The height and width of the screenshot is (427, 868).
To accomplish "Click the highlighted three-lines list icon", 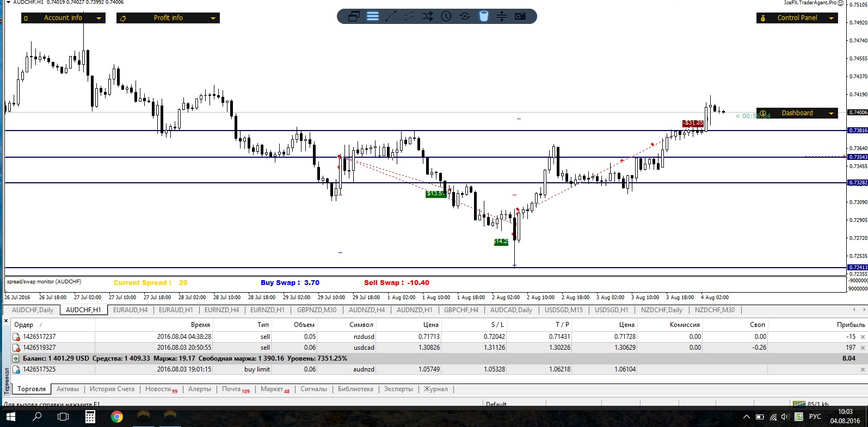I will (x=373, y=16).
